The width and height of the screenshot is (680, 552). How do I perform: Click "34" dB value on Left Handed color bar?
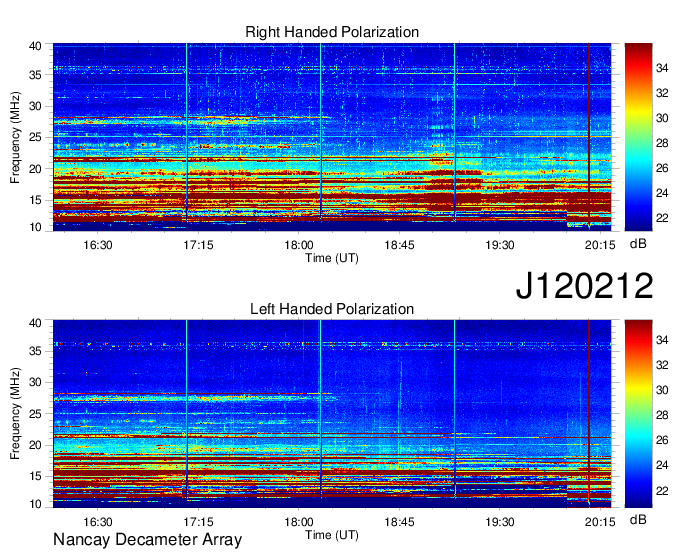[662, 340]
